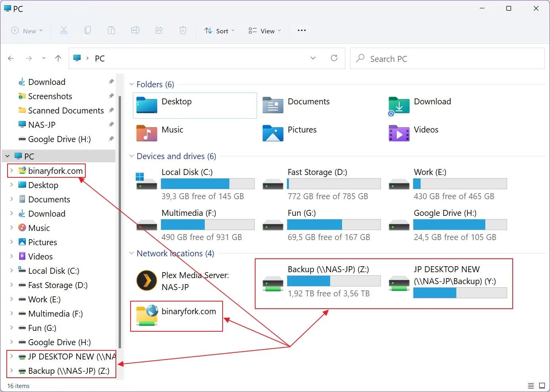
Task: Open recent locations dropdown arrow
Action: [44, 58]
